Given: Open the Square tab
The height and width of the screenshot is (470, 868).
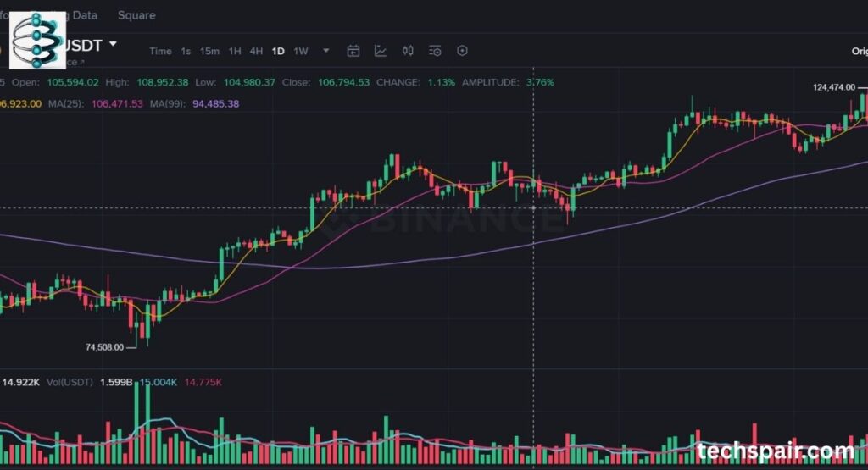Looking at the screenshot, I should pyautogui.click(x=136, y=15).
